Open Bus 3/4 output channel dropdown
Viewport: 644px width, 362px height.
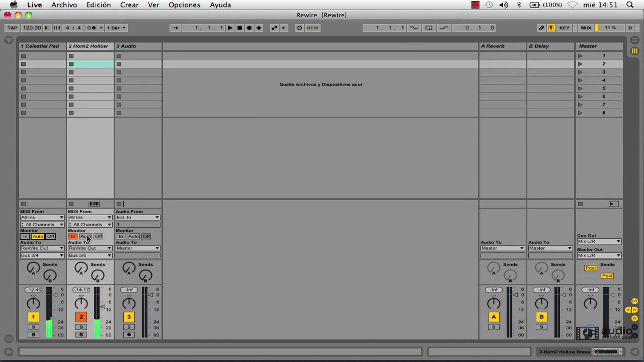[x=42, y=255]
